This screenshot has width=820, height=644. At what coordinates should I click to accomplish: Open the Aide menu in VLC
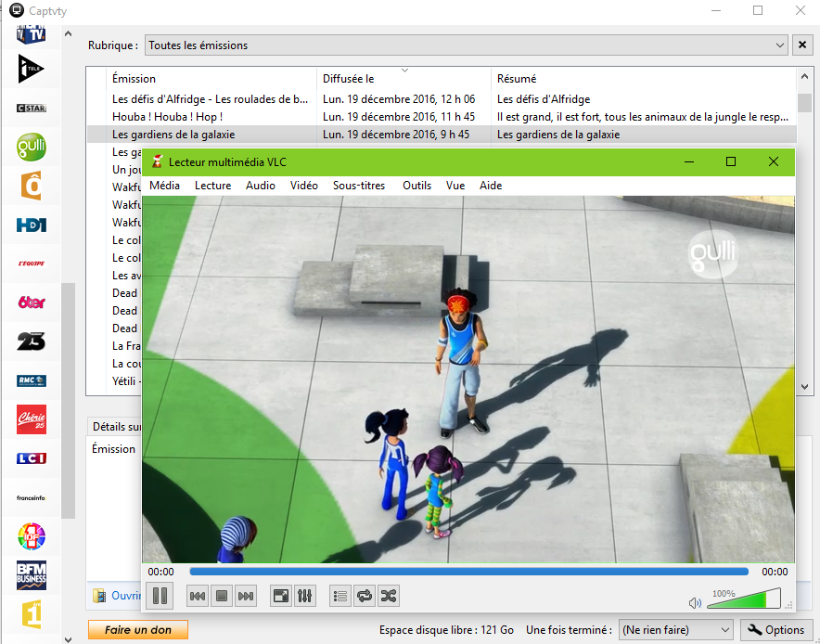491,186
